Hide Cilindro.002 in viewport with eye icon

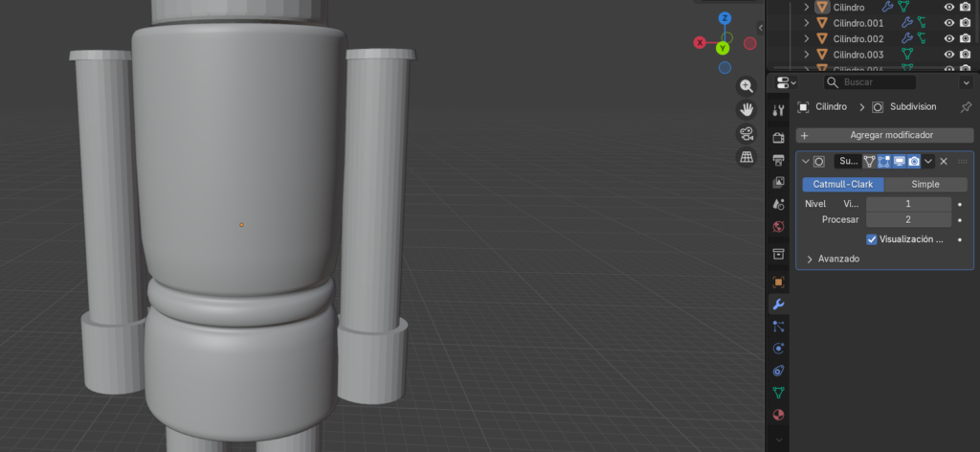[x=948, y=38]
